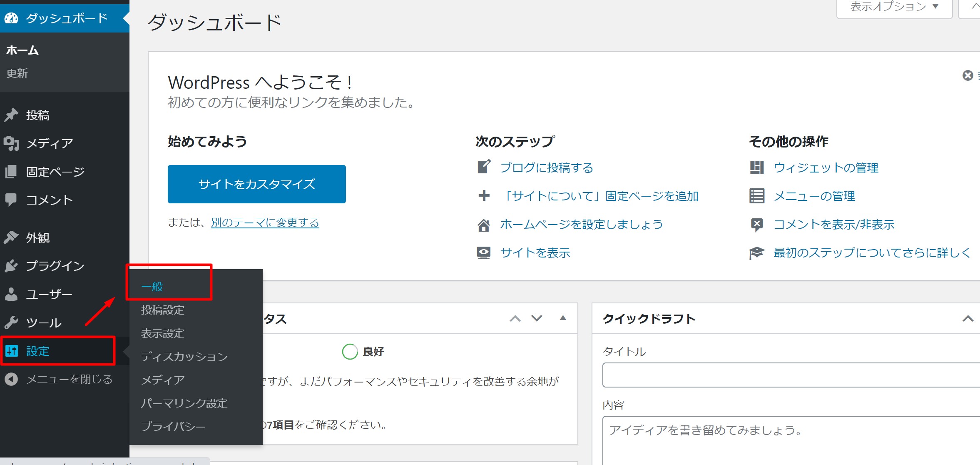Viewport: 980px width, 465px height.
Task: Click the paintbrush icon beside 外観
Action: coord(11,237)
